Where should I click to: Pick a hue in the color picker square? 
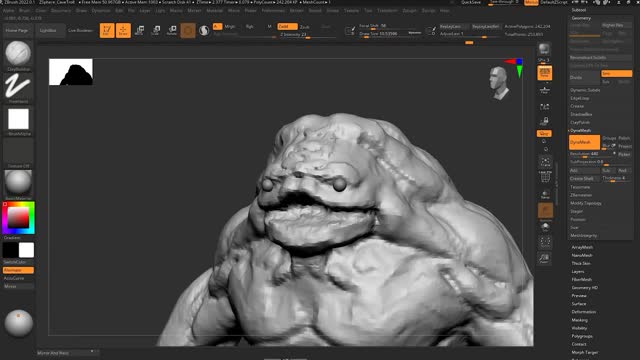click(x=18, y=218)
